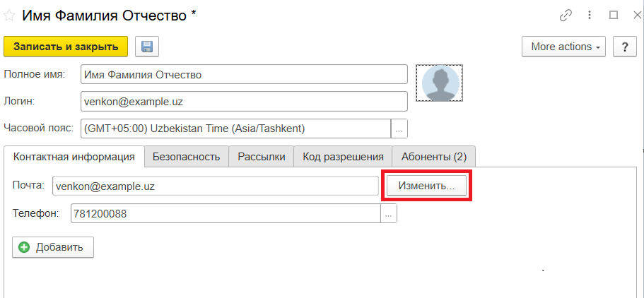Maximize the form window
Image resolution: width=644 pixels, height=298 pixels.
coord(613,16)
